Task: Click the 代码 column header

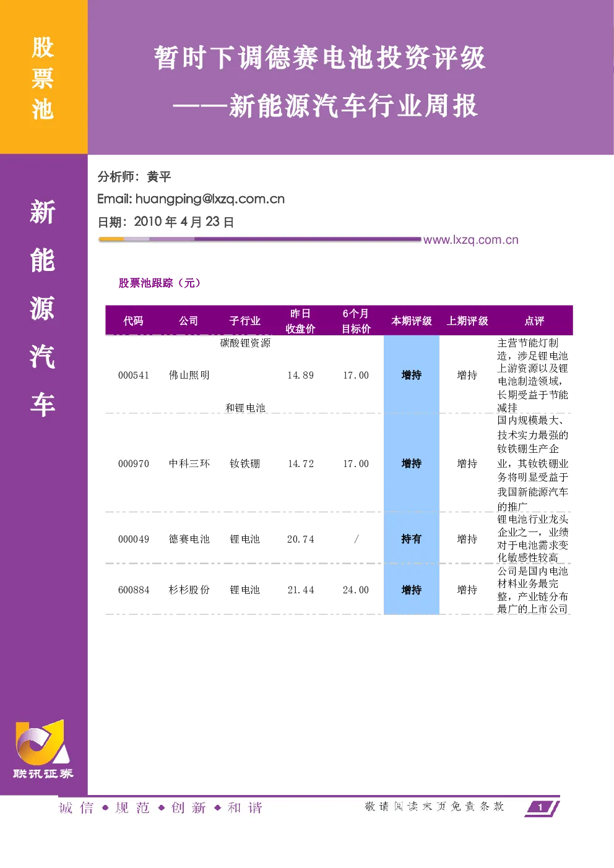Action: (x=133, y=321)
